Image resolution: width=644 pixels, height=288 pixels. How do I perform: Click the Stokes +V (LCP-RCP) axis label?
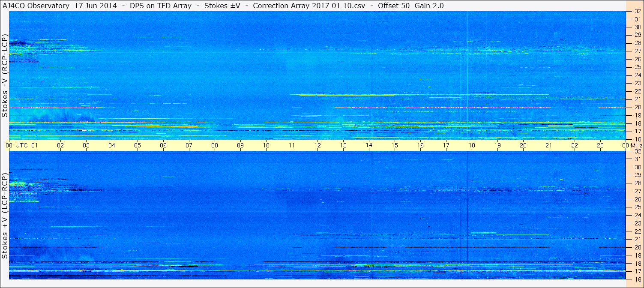point(5,216)
